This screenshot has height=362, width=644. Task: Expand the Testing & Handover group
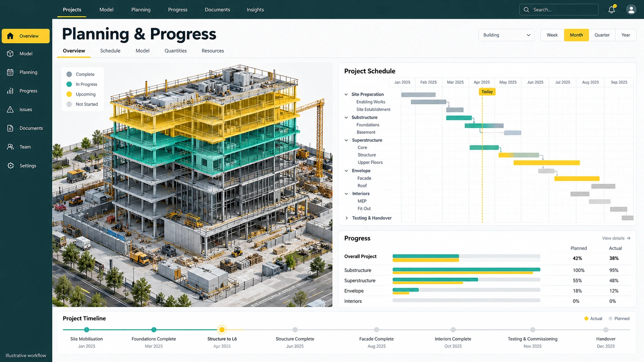click(x=347, y=218)
